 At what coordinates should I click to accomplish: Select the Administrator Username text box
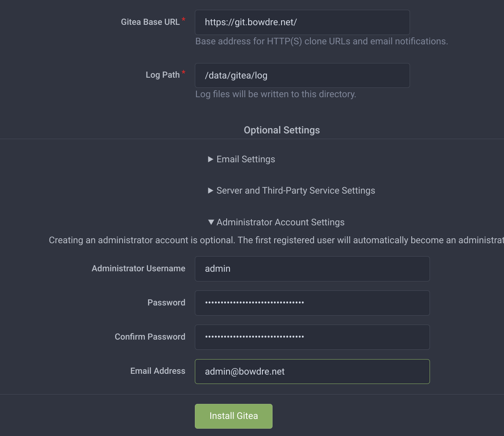coord(312,269)
